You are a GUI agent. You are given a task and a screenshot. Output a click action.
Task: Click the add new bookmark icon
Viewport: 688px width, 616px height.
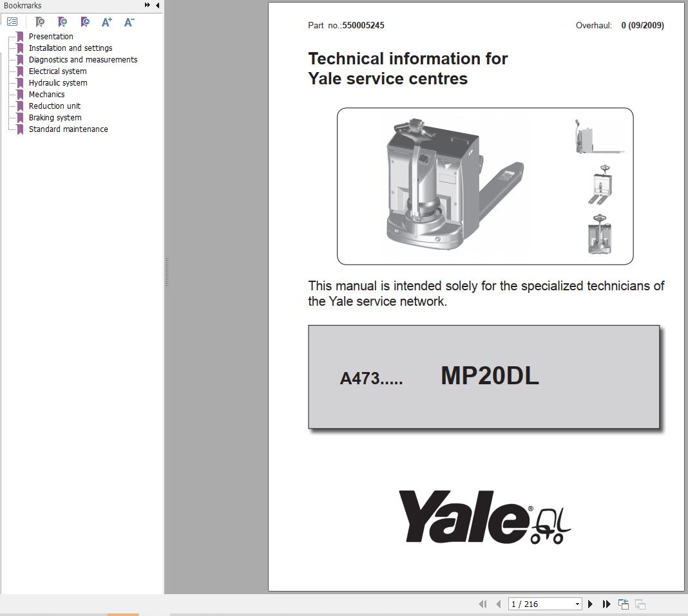coord(62,21)
